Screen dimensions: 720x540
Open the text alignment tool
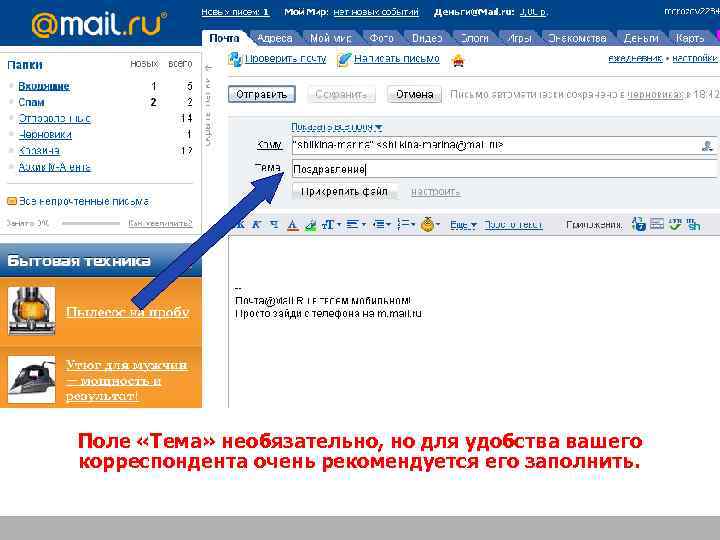(x=353, y=225)
